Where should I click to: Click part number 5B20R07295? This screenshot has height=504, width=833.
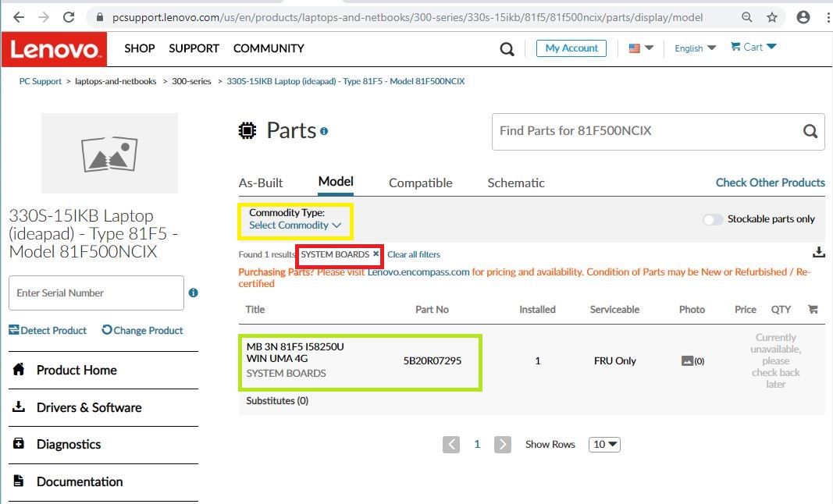(x=433, y=361)
